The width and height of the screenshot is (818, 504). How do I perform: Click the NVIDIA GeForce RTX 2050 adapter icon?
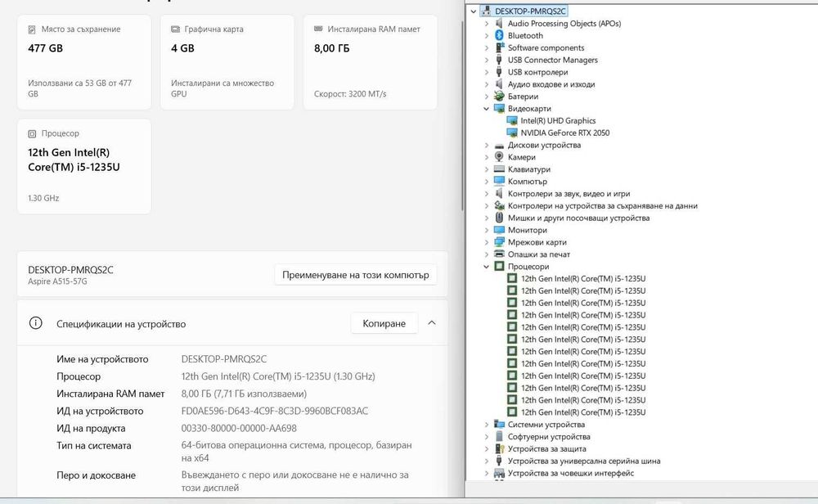tap(512, 133)
